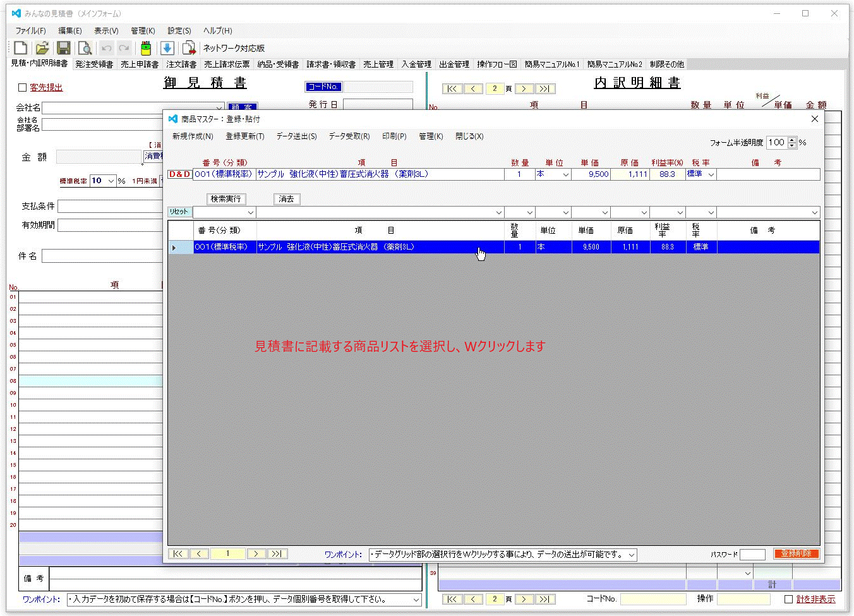854x616 pixels.
Task: Click the colored pencil cup icon
Action: pyautogui.click(x=146, y=48)
